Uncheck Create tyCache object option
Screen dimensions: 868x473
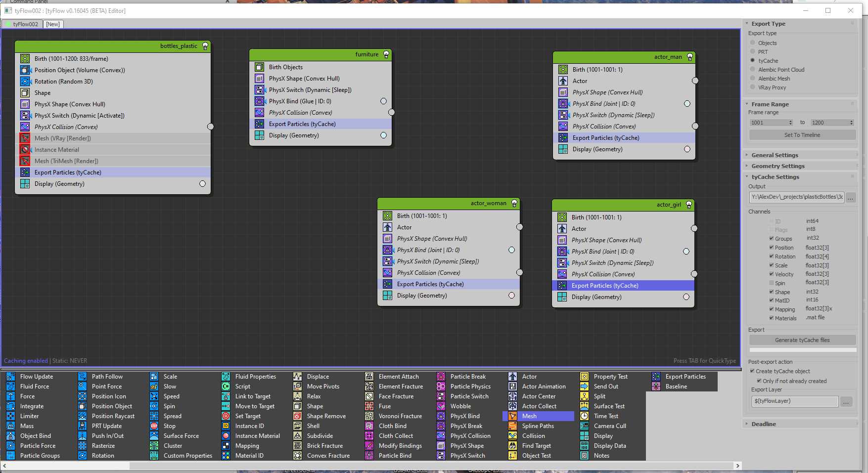[x=752, y=371]
